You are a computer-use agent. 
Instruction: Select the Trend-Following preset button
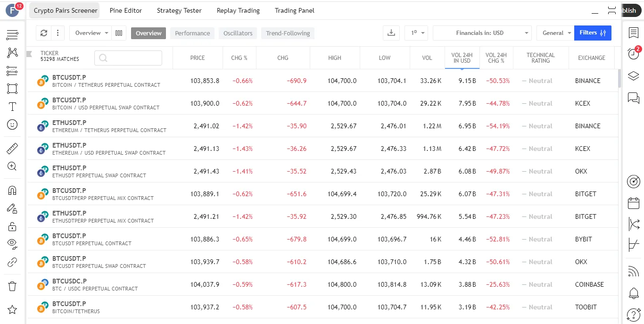click(x=288, y=33)
